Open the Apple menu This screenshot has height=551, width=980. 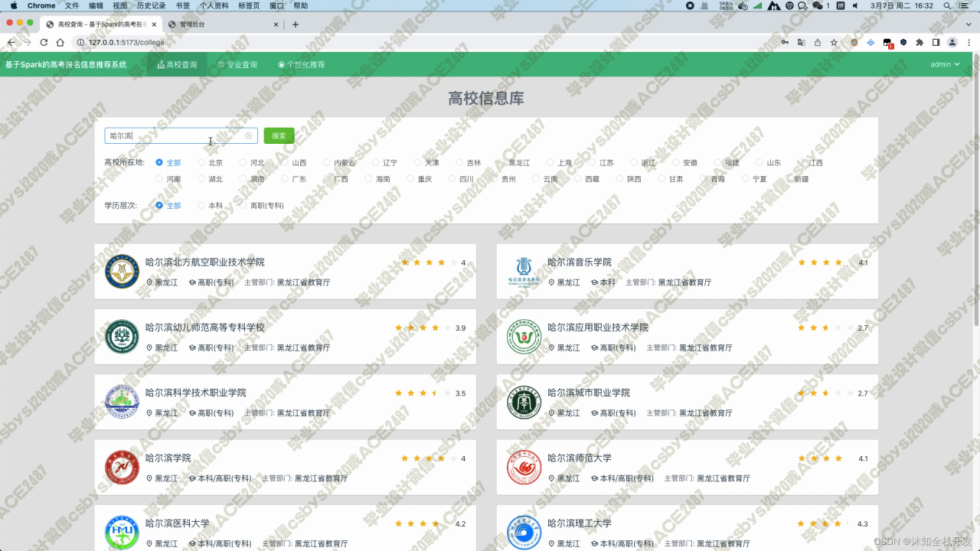click(13, 5)
